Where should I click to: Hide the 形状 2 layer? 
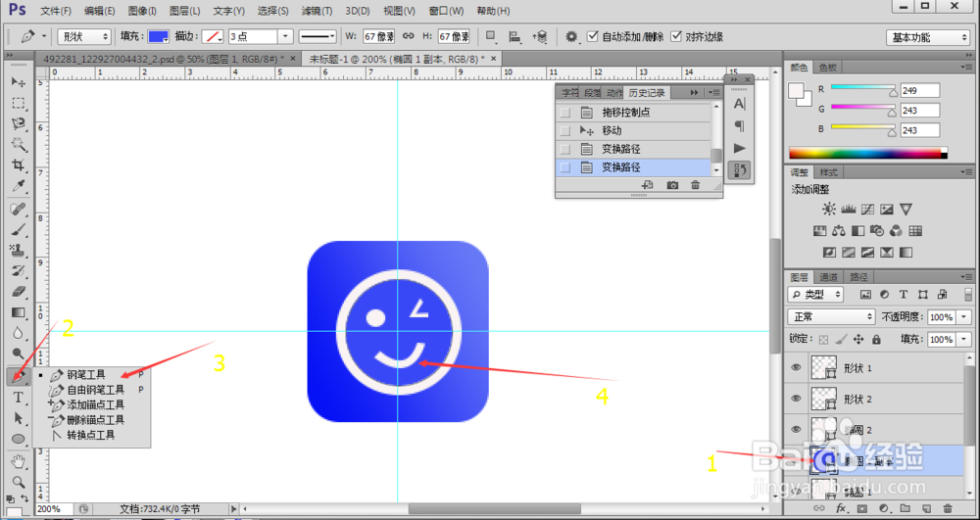click(x=796, y=399)
